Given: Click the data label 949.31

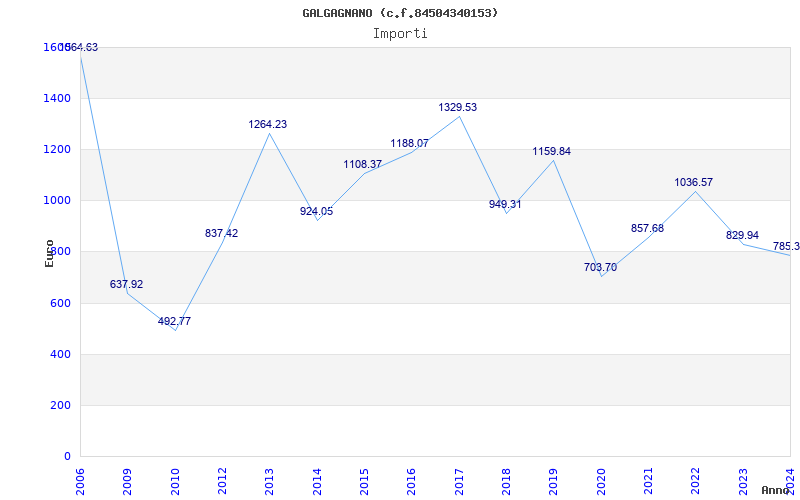Looking at the screenshot, I should point(505,204).
